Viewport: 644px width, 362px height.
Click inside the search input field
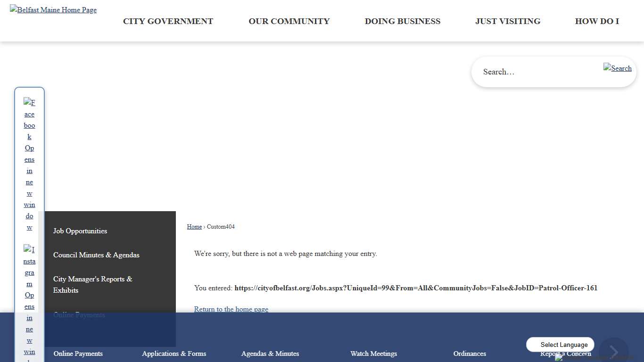coord(533,72)
